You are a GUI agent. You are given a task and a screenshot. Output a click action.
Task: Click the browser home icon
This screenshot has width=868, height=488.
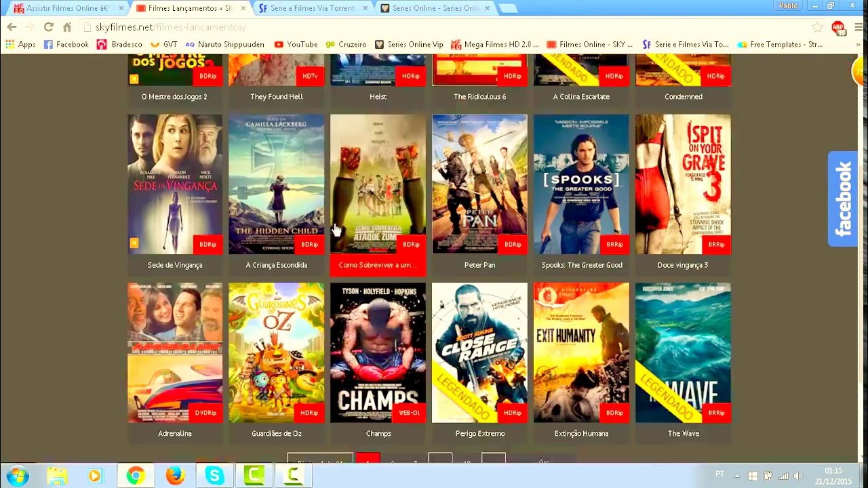tap(66, 27)
